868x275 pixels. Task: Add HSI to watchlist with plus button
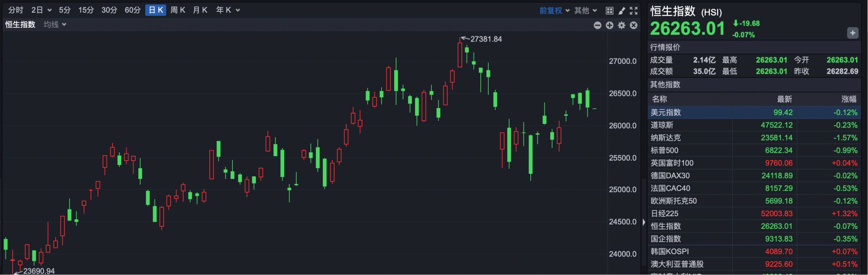[x=852, y=33]
